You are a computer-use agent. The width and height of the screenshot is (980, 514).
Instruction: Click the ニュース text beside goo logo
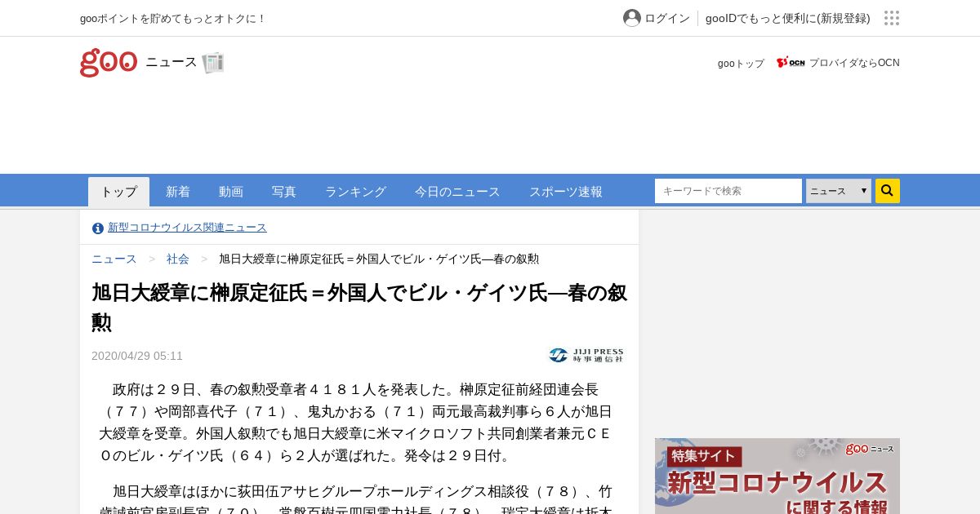(171, 62)
